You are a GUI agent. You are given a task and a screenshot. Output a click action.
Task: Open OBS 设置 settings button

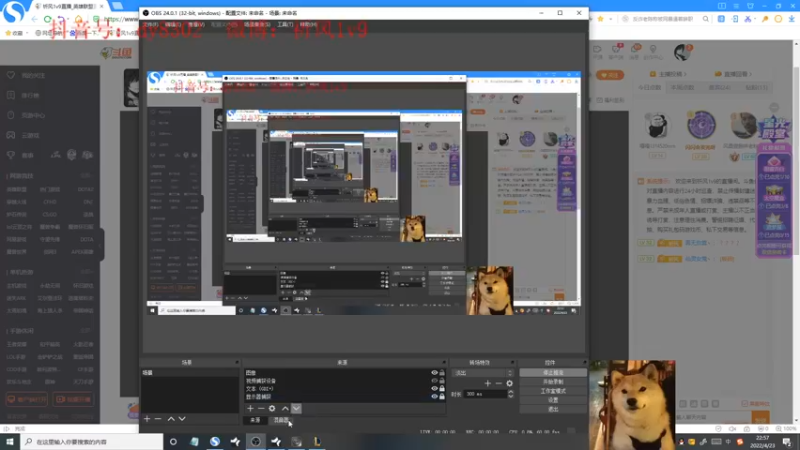tap(553, 400)
